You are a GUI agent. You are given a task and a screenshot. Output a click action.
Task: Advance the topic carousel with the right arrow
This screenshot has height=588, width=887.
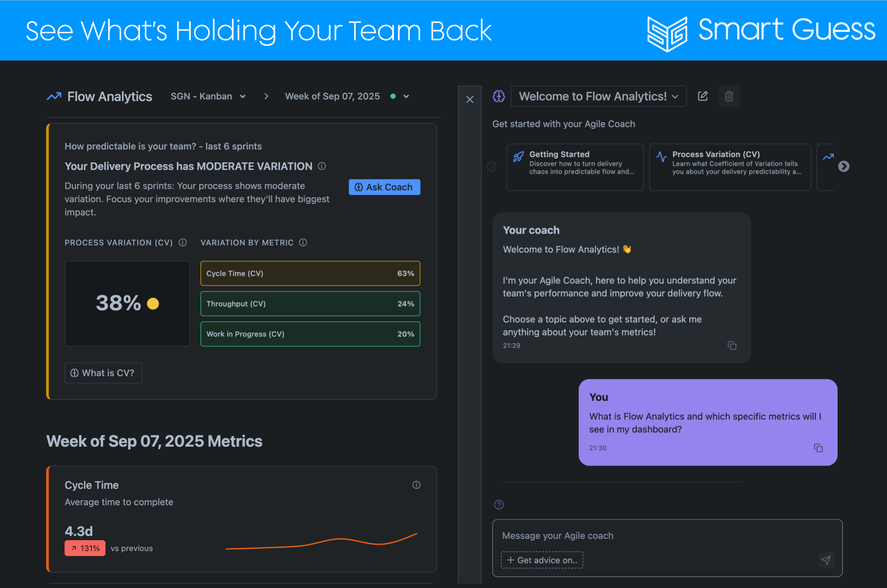(x=844, y=167)
